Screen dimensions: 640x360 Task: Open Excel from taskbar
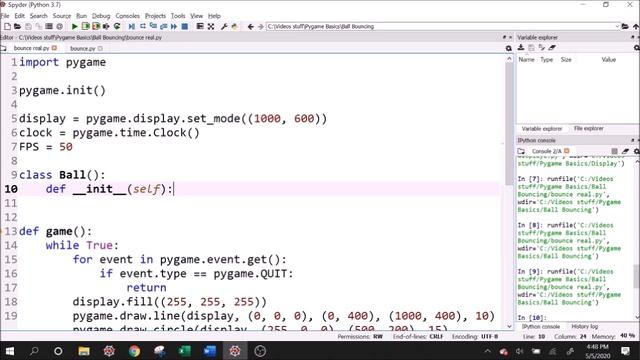tap(184, 351)
